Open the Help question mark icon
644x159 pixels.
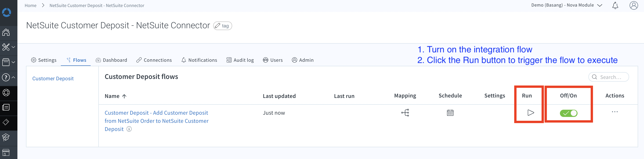coord(6,78)
